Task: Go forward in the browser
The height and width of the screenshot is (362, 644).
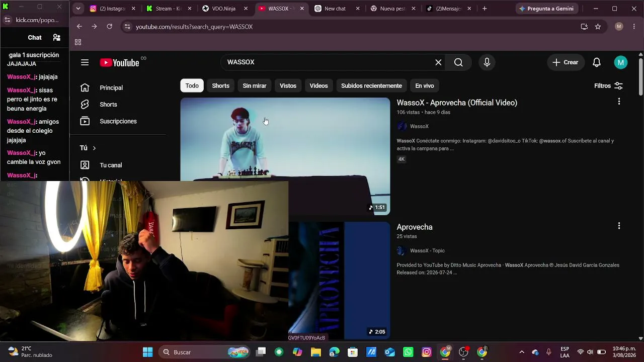Action: 94,27
